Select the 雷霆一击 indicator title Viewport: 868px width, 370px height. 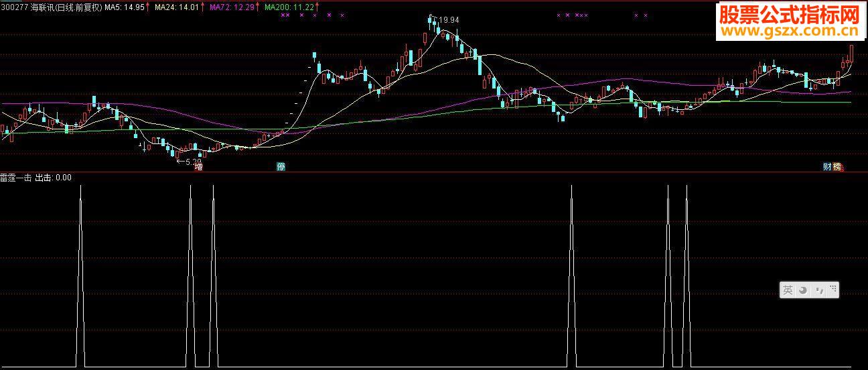[17, 178]
